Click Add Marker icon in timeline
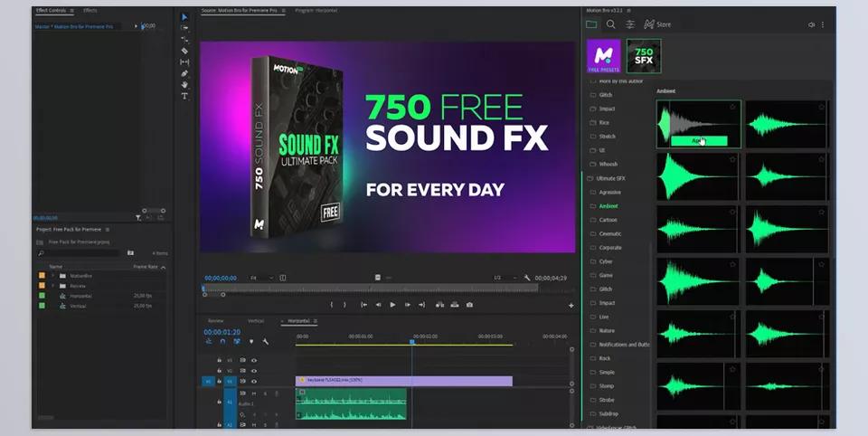 tap(250, 341)
